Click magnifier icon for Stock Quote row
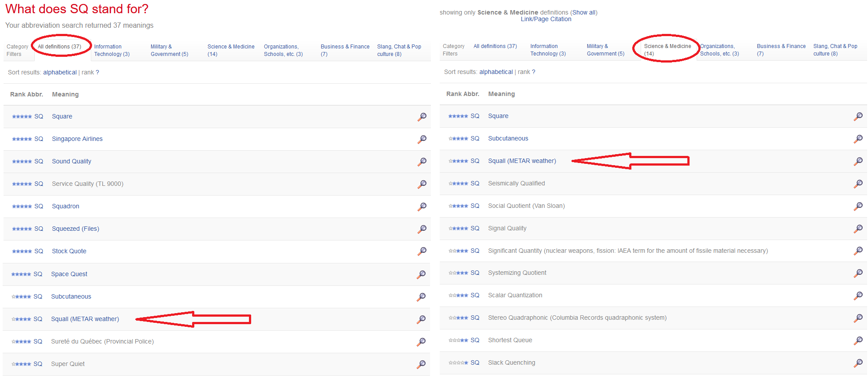The height and width of the screenshot is (377, 868). [x=422, y=251]
